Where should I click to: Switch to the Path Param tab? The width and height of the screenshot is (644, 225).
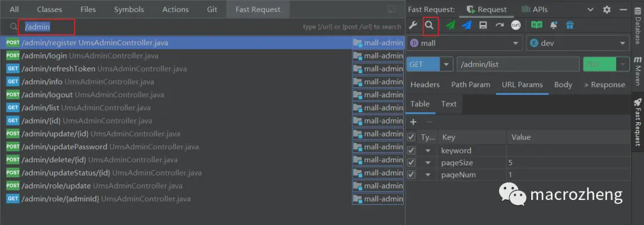pos(470,85)
